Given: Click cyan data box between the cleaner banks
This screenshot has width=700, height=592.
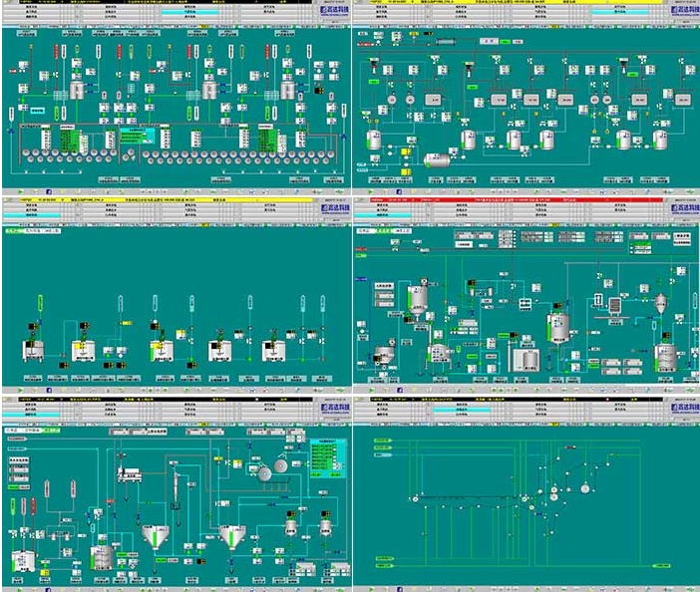Looking at the screenshot, I should pyautogui.click(x=137, y=136).
